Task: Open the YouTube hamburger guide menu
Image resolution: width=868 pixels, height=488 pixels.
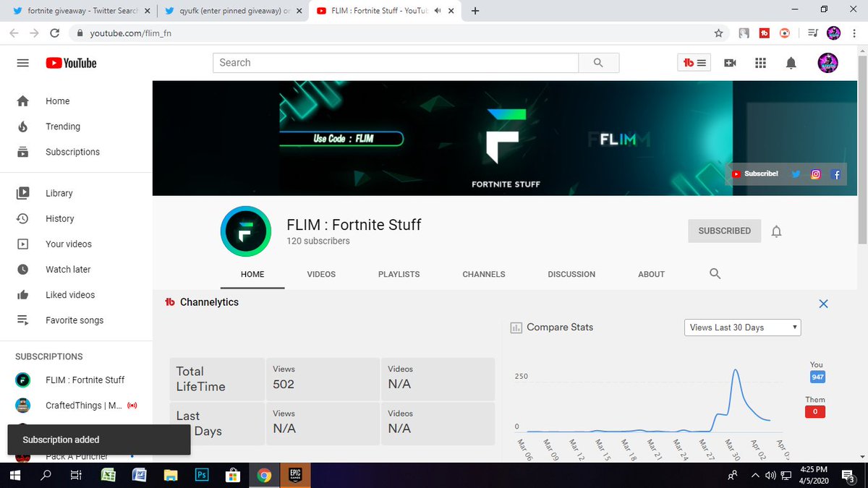Action: [x=22, y=63]
